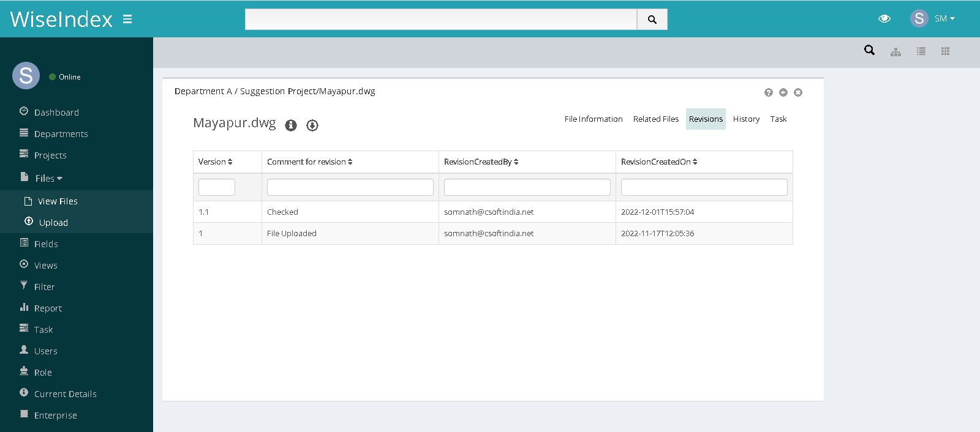Open the Related Files tab
The image size is (980, 432).
point(655,119)
